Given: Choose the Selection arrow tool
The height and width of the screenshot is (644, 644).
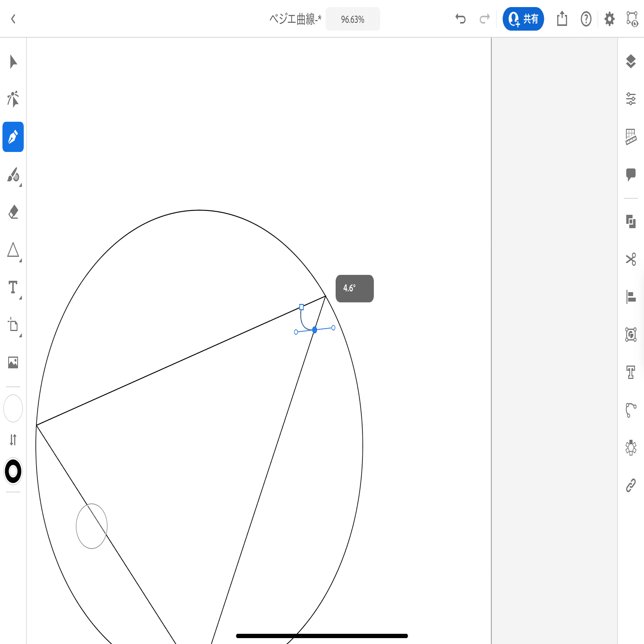Looking at the screenshot, I should [x=13, y=62].
